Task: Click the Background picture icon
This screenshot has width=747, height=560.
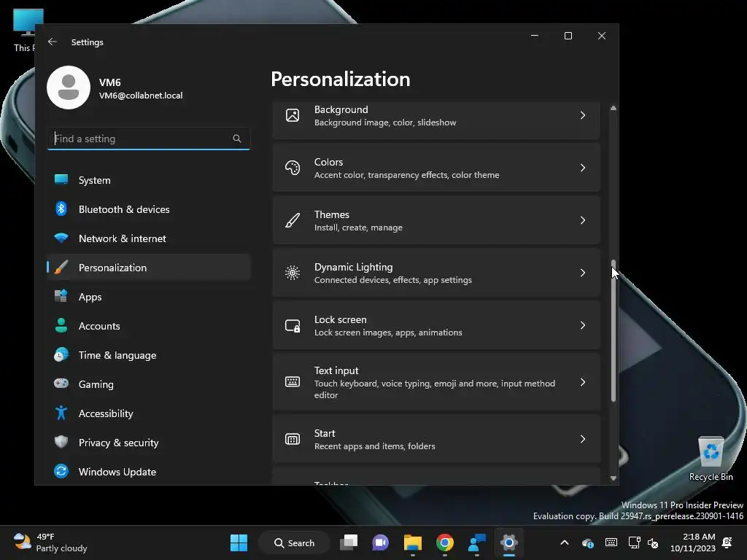Action: [x=293, y=115]
